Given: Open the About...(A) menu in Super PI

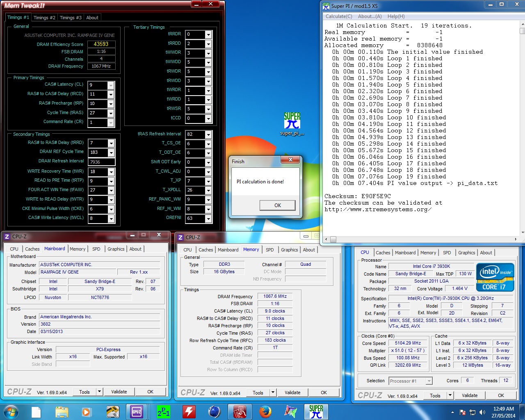Looking at the screenshot, I should pyautogui.click(x=370, y=16).
